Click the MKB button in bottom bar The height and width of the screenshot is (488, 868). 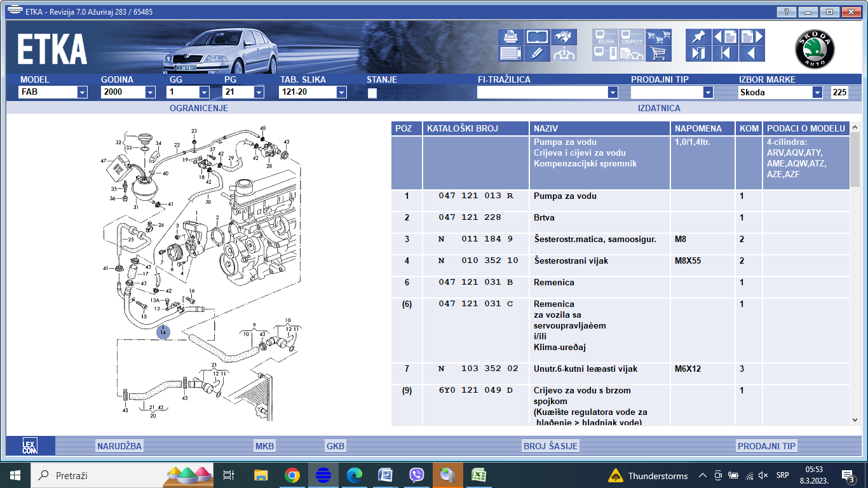tap(265, 446)
